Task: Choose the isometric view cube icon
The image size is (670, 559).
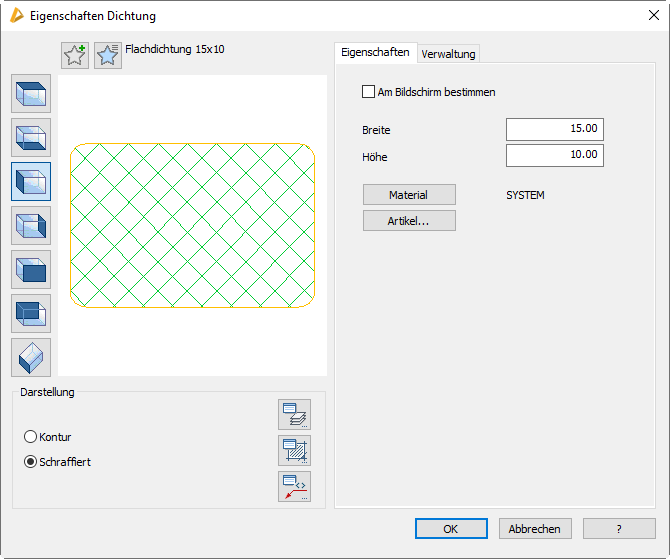Action: point(31,358)
